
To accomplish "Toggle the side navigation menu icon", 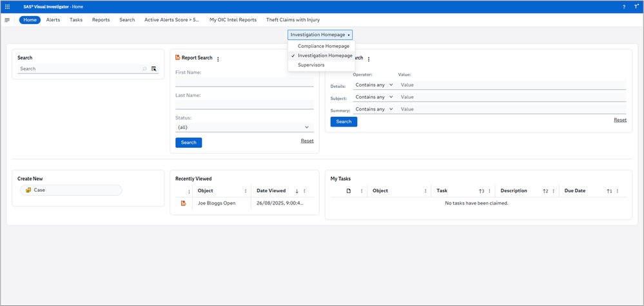I will [x=7, y=20].
